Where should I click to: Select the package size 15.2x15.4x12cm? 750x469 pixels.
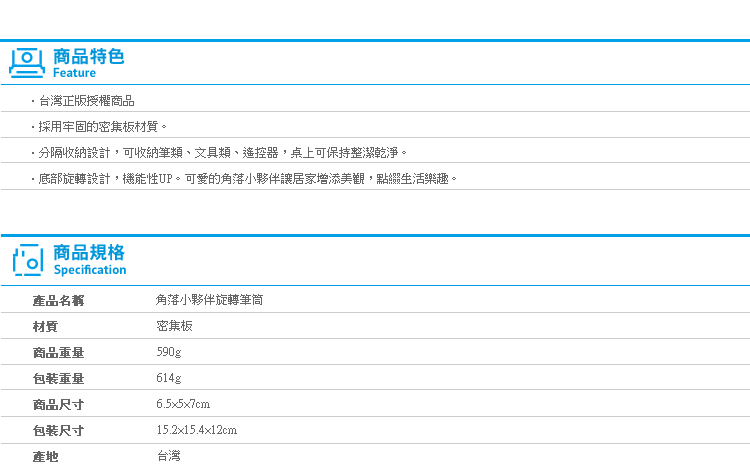(x=197, y=430)
